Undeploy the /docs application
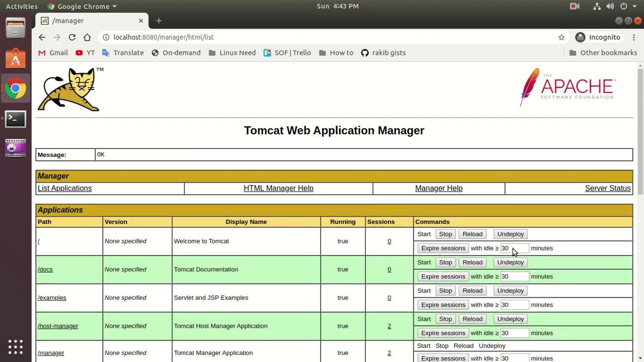This screenshot has width=644, height=362. coord(510,262)
